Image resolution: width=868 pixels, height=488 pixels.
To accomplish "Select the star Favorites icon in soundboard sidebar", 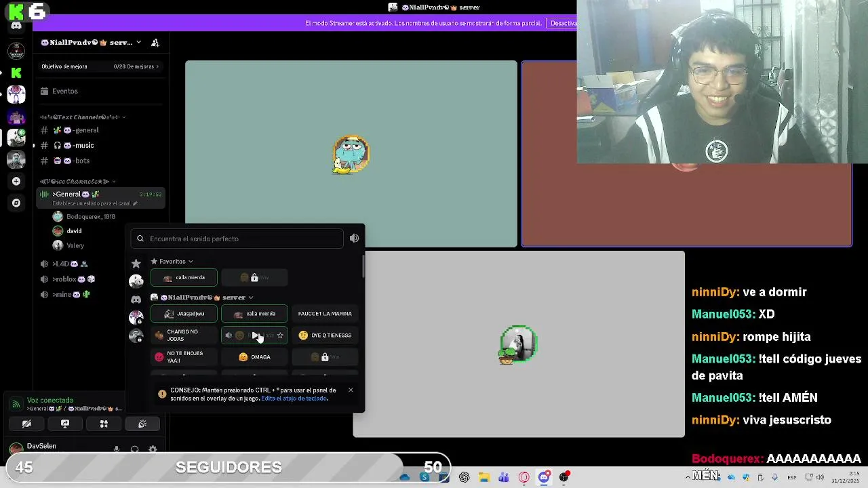I will pos(136,263).
